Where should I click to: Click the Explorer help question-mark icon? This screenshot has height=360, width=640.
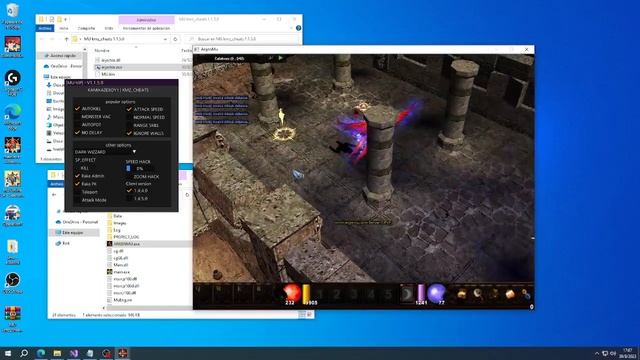point(298,28)
